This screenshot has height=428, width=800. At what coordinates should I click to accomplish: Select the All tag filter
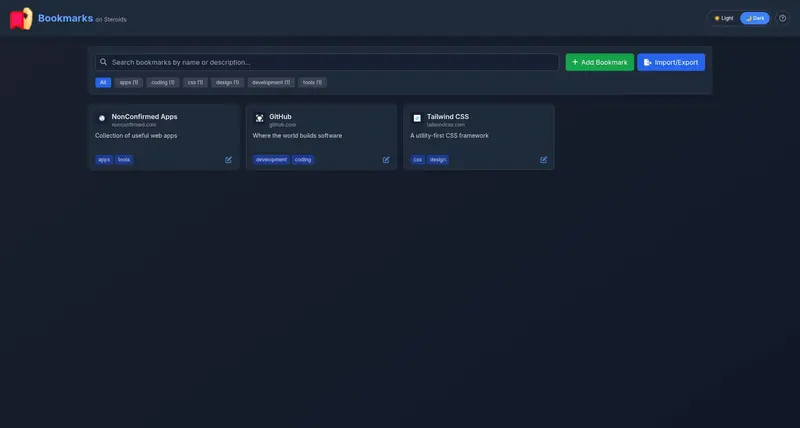[103, 82]
